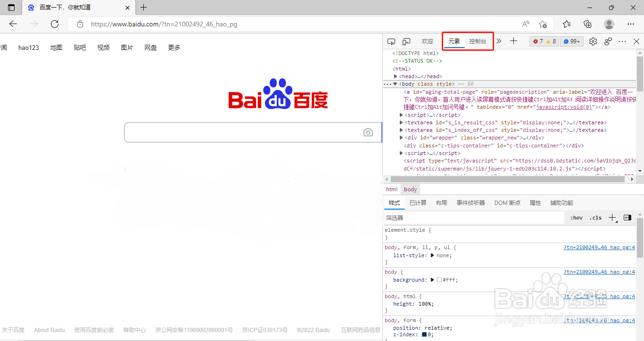The height and width of the screenshot is (341, 644).
Task: Open the 布局 tab
Action: pos(441,203)
